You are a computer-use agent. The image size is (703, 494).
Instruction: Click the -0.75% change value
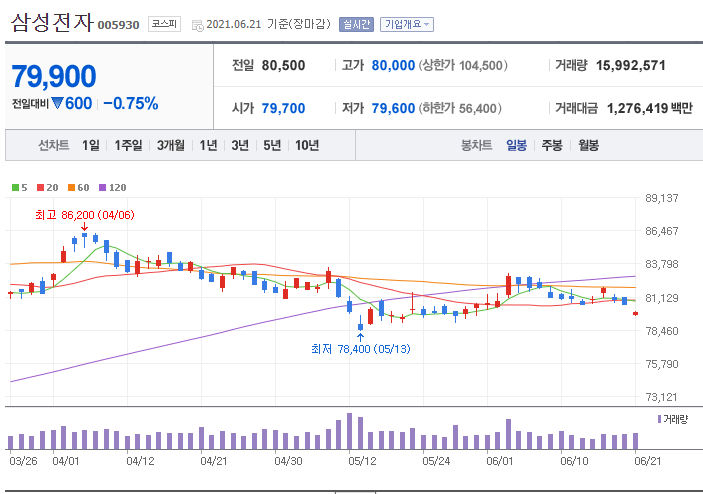coord(130,104)
